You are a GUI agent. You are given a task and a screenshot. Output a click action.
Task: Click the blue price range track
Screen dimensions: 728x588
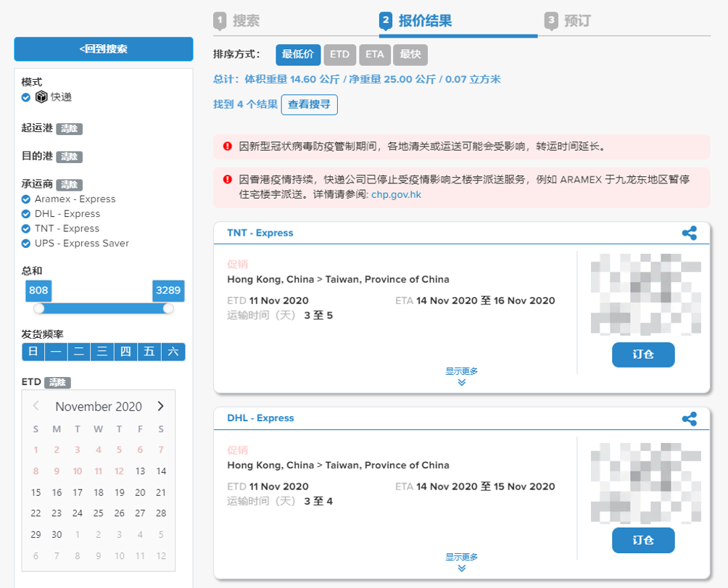(x=104, y=308)
